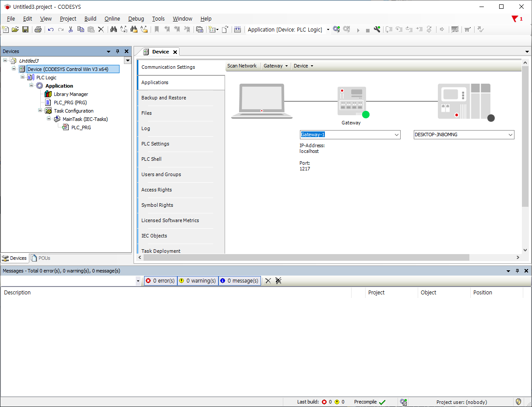This screenshot has width=532, height=407.
Task: Click the PLC device image on right
Action: point(464,101)
